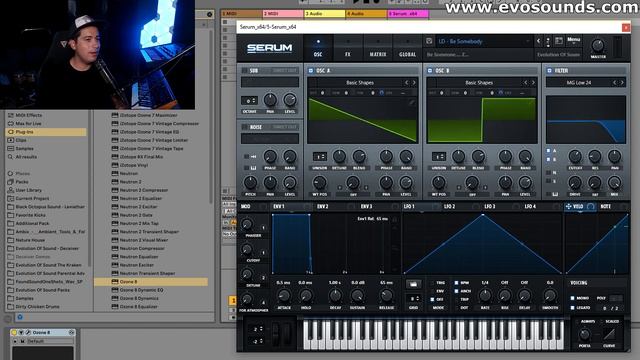Next filter type arrow in FILTER

[622, 83]
